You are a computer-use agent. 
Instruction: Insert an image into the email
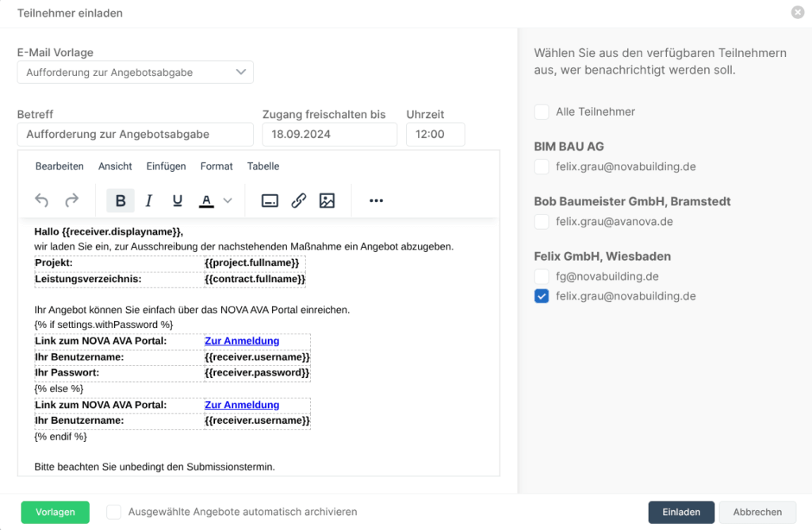pyautogui.click(x=327, y=200)
